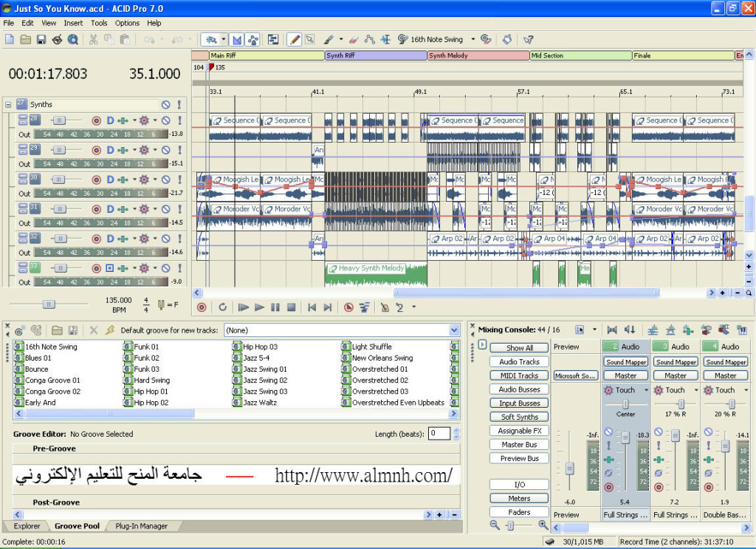Viewport: 756px width, 549px height.
Task: Open the File menu
Action: (9, 23)
